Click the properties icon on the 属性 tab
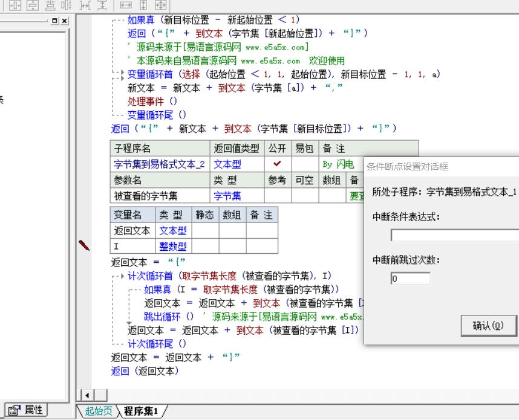Viewport: 519px width, 420px height. 15,410
